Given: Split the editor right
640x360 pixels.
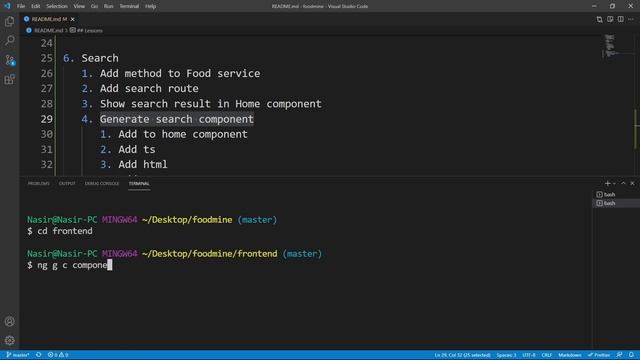Looking at the screenshot, I should pyautogui.click(x=620, y=19).
